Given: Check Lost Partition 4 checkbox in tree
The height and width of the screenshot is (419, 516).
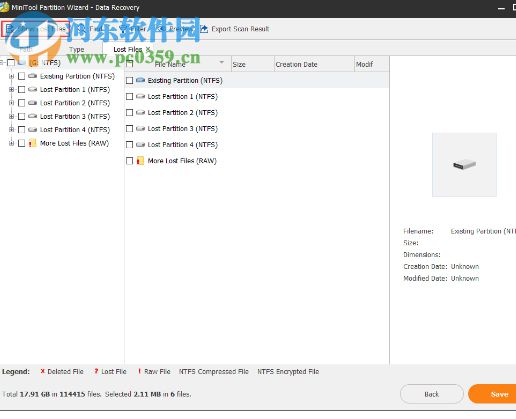Looking at the screenshot, I should [x=21, y=129].
